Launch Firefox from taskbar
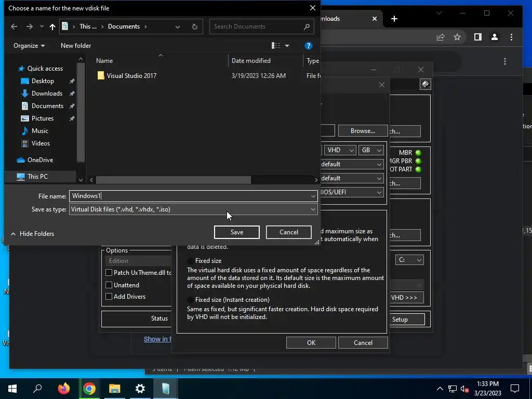Screen dimensions: 532x399 tap(63, 389)
